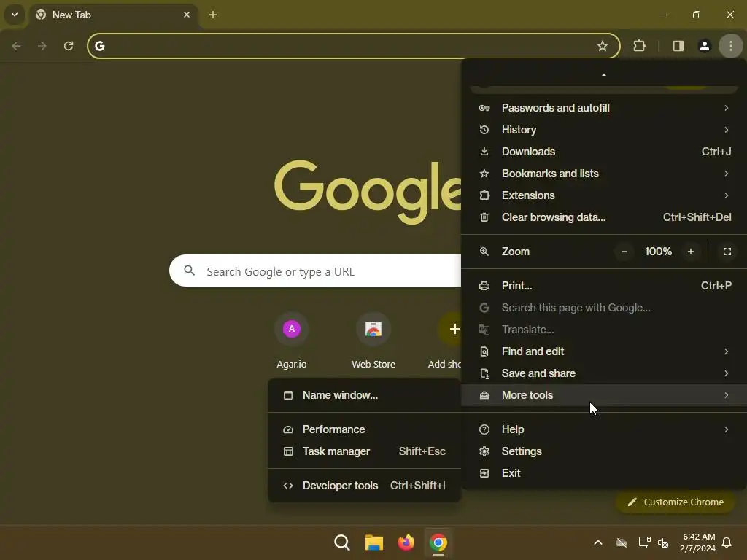Open network tray icon
Viewport: 747px width, 560px height.
tap(644, 542)
